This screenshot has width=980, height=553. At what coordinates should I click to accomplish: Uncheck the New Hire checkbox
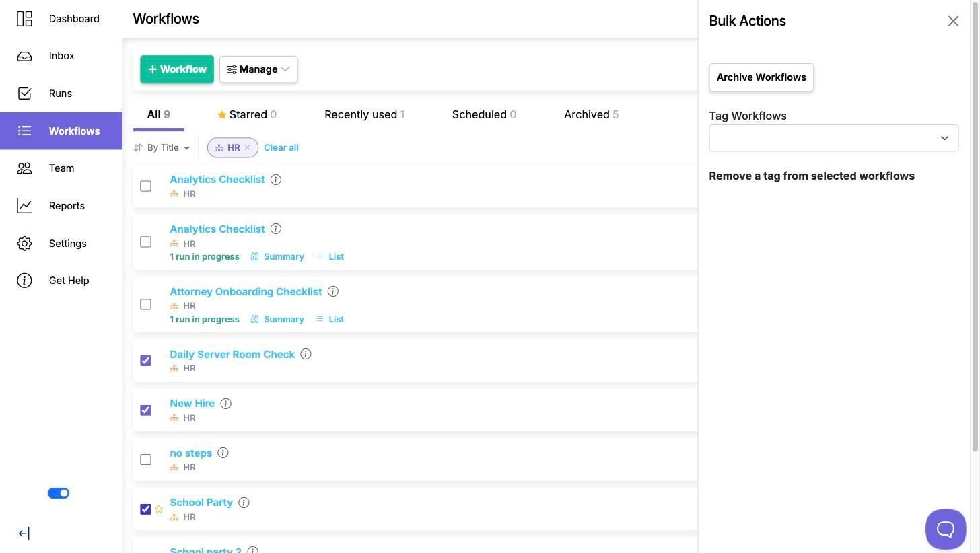[x=145, y=410]
